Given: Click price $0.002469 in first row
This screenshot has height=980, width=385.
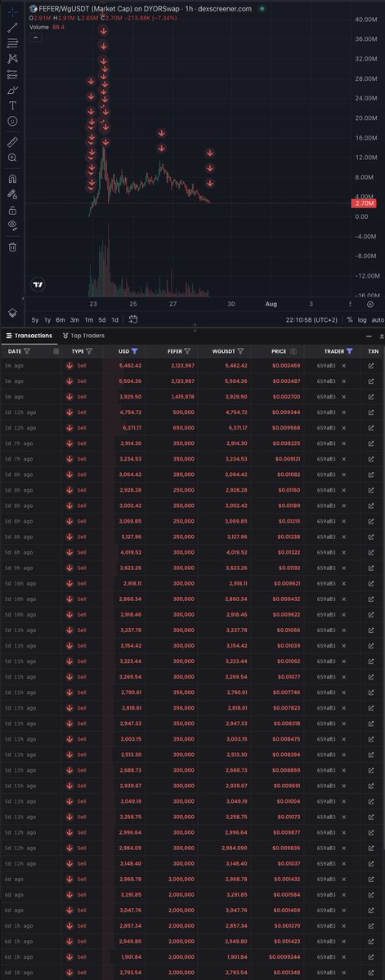Looking at the screenshot, I should coord(286,367).
